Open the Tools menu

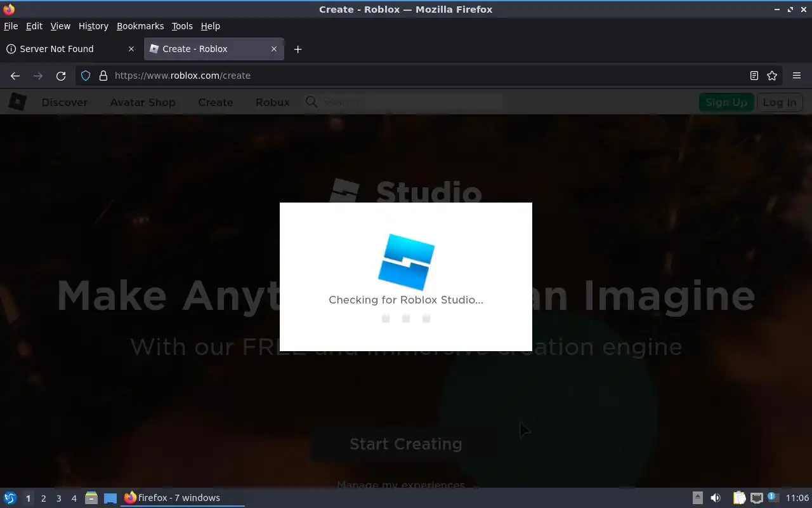(182, 26)
